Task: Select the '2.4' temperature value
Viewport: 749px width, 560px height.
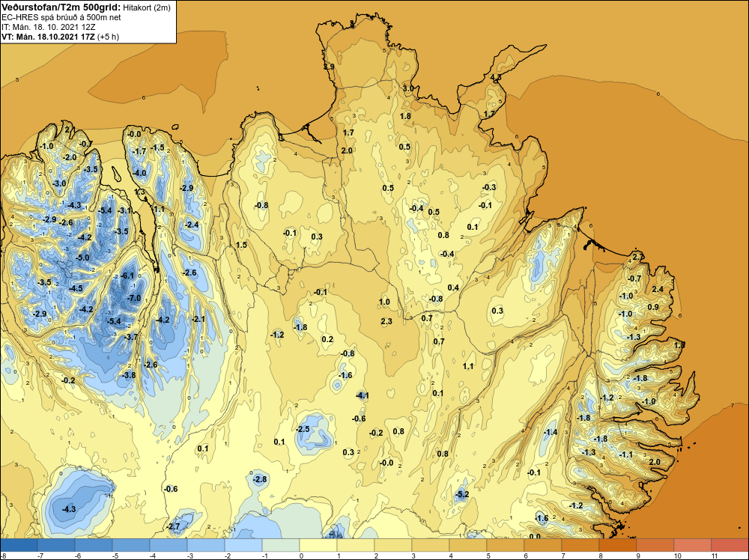Action: [658, 289]
